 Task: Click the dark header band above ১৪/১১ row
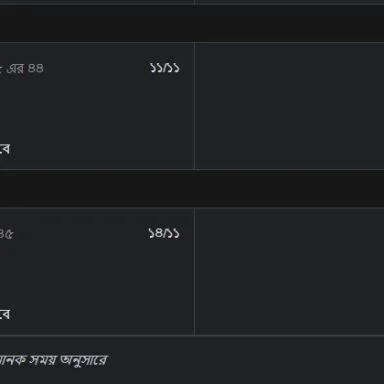coord(192,189)
